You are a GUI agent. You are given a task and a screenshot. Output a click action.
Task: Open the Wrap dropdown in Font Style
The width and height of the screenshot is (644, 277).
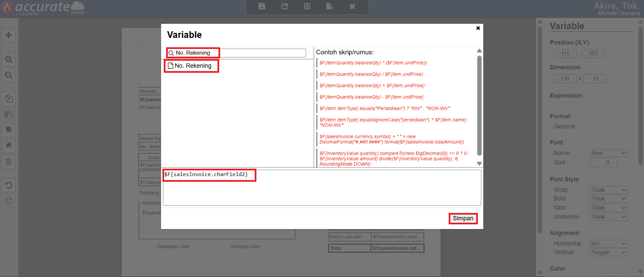tap(608, 190)
